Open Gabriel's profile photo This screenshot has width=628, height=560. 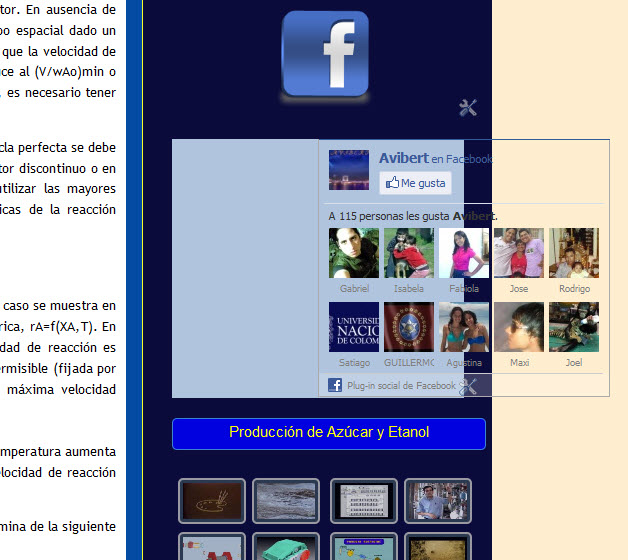pos(354,253)
